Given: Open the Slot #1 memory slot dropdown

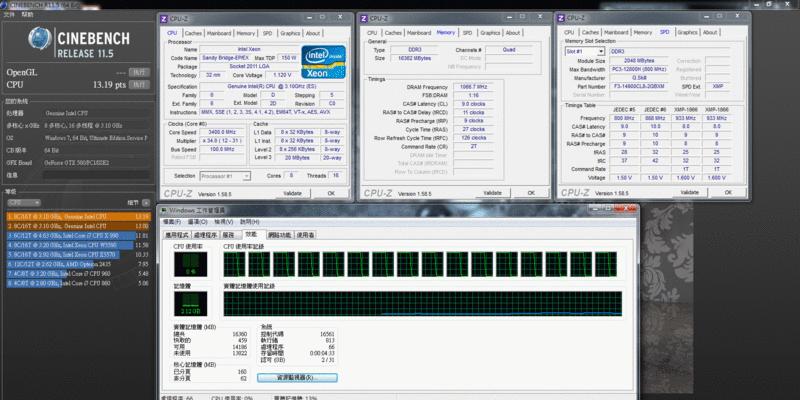Looking at the screenshot, I should [585, 52].
